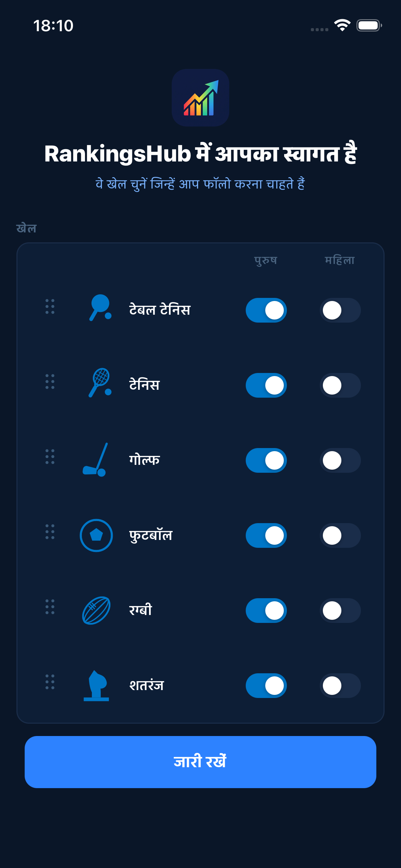Tap the tennis racket icon

[99, 383]
